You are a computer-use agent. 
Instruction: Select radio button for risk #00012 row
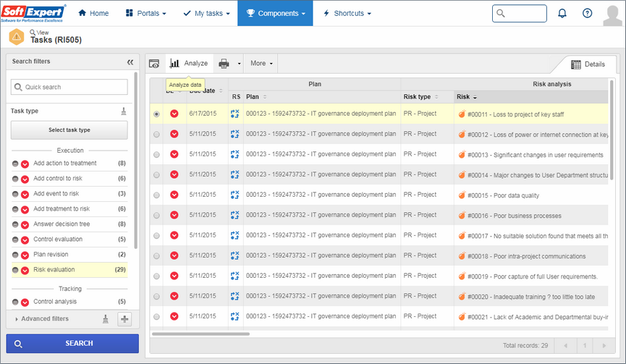click(x=156, y=135)
